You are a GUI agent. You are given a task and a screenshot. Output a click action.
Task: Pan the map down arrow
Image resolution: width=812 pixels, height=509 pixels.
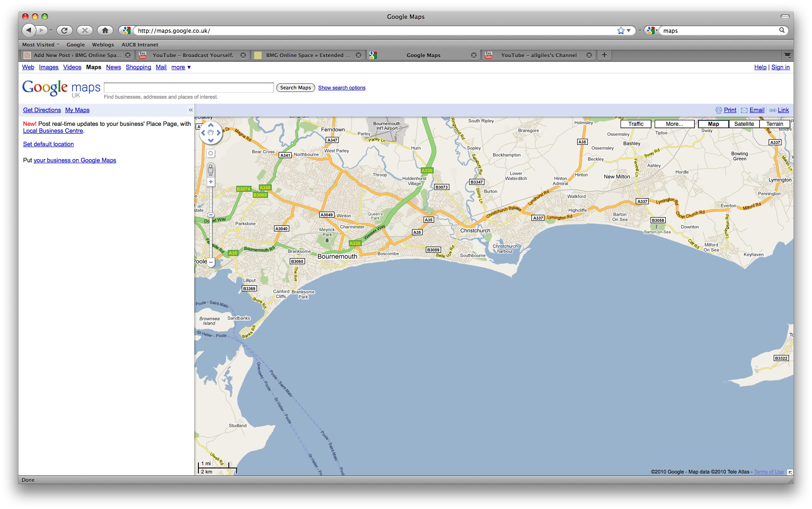pos(211,140)
